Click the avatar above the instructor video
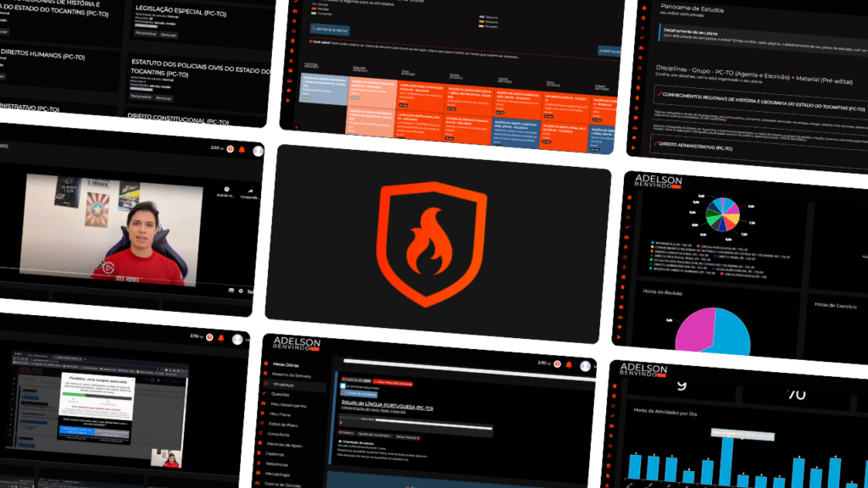Viewport: 868px width, 488px height. pos(258,151)
